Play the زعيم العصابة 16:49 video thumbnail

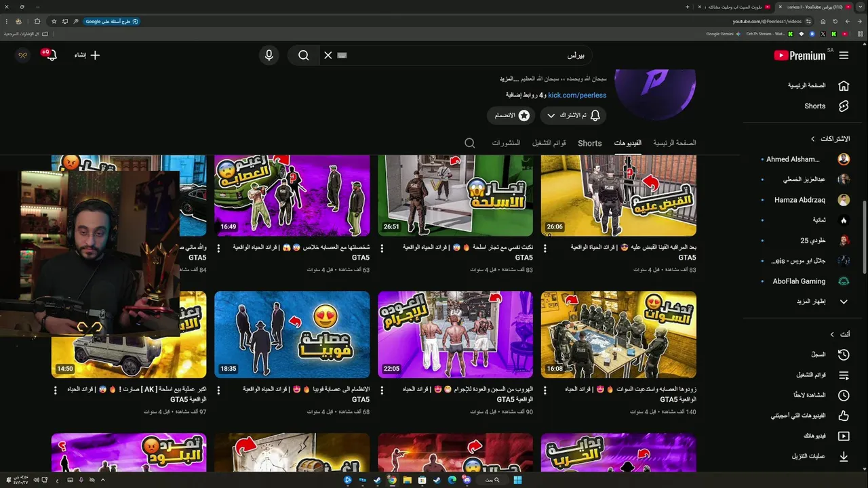pos(292,195)
